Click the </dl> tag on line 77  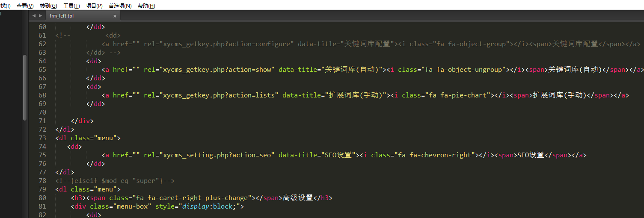click(65, 172)
